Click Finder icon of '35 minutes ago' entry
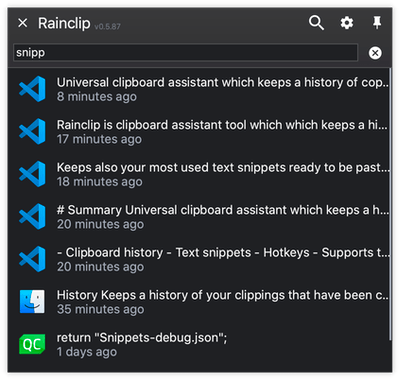 (x=32, y=302)
